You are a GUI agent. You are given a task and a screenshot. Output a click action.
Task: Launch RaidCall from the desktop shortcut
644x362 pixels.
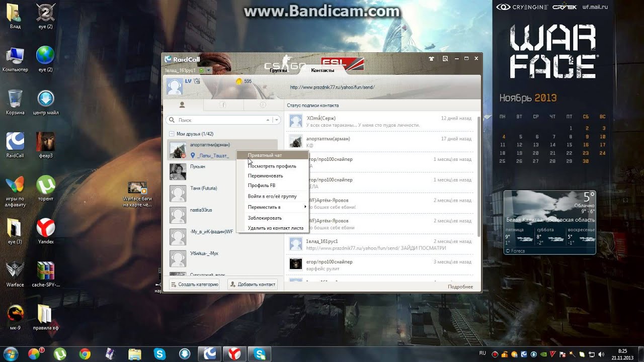15,145
